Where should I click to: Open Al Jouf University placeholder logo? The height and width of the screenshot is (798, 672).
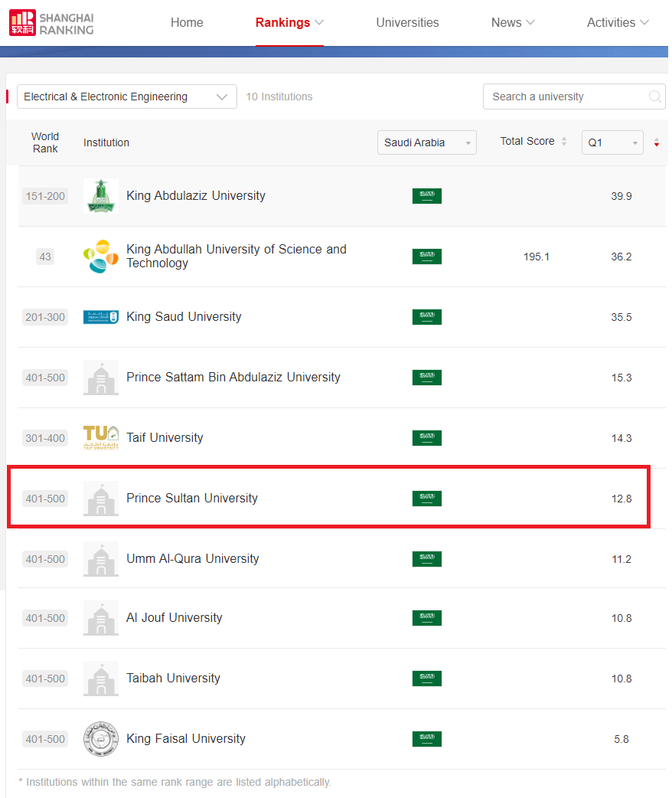[x=101, y=618]
